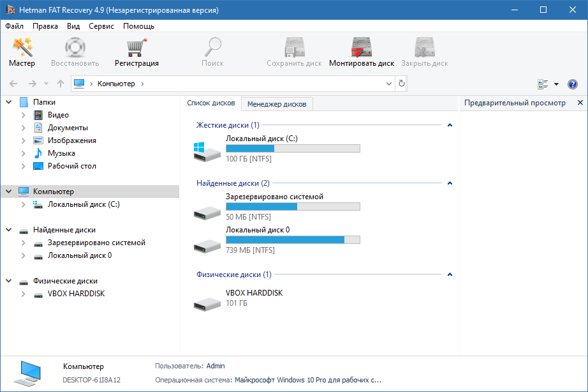Select the VBOX HARDDISK drive icon in list

207,304
